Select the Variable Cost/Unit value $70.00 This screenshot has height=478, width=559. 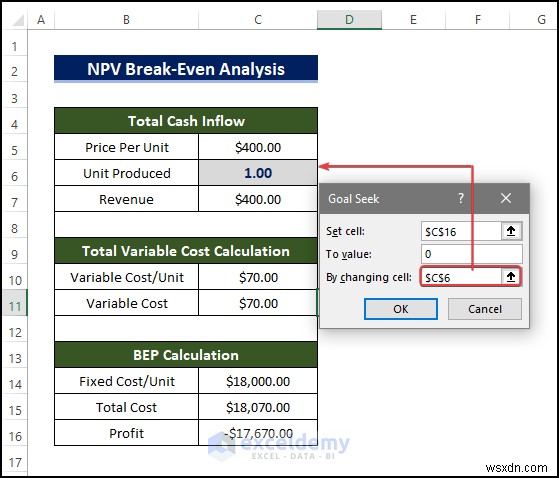[258, 277]
